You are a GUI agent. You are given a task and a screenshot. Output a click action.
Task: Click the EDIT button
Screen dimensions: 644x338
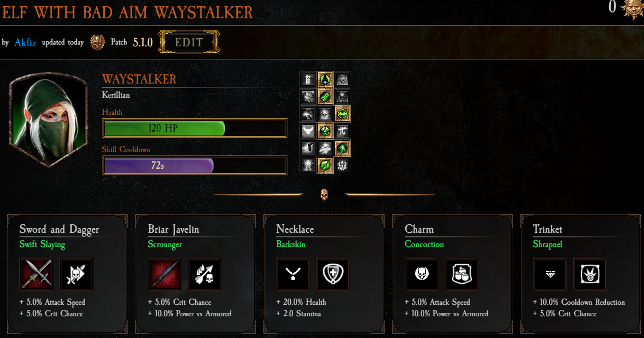[x=189, y=42]
